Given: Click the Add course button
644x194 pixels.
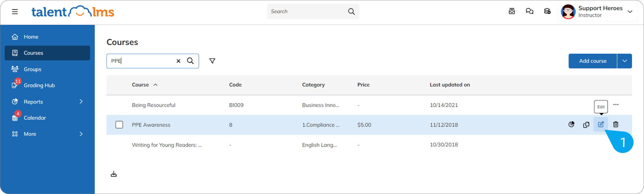Looking at the screenshot, I should 593,61.
